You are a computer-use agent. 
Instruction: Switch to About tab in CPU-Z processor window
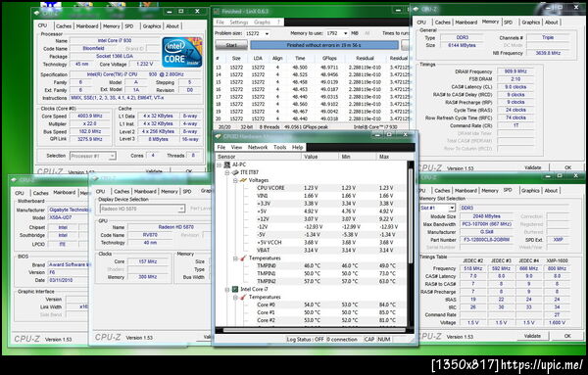point(172,26)
